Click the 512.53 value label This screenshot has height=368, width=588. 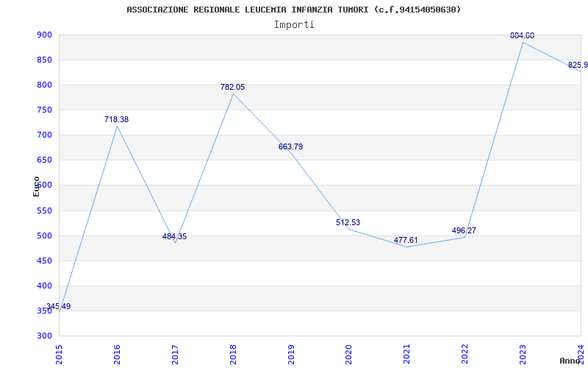point(348,222)
